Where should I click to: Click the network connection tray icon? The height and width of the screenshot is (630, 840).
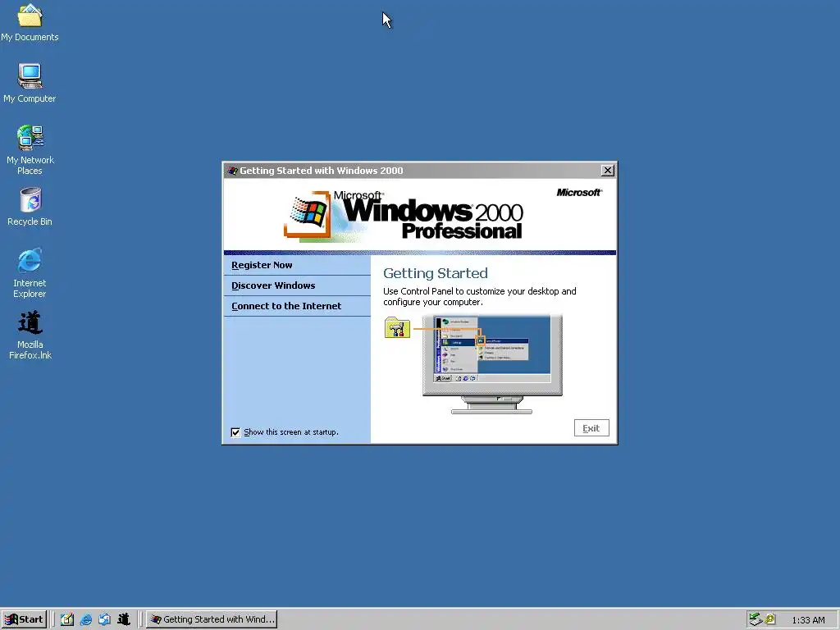click(x=756, y=619)
